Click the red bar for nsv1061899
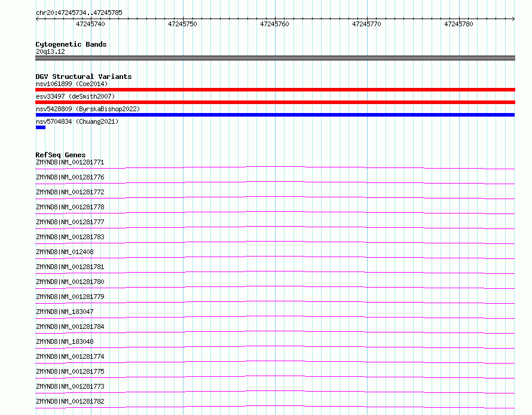Screen dimensions: 532x415 click(275, 90)
